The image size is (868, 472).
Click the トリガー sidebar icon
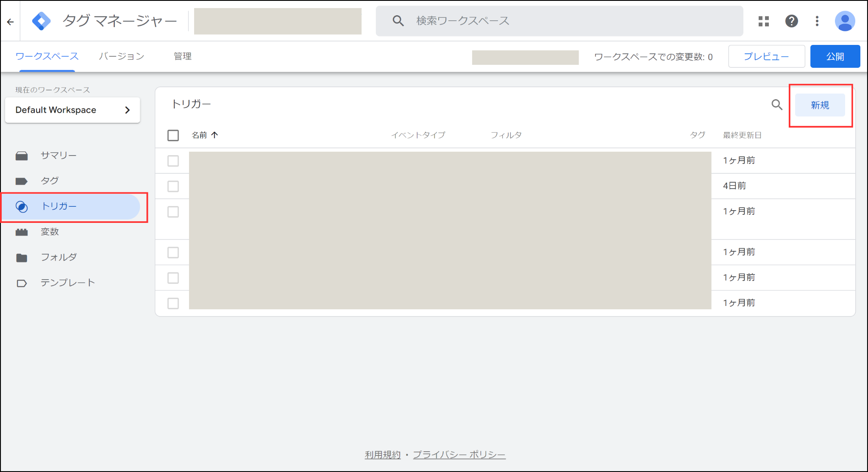(x=22, y=206)
